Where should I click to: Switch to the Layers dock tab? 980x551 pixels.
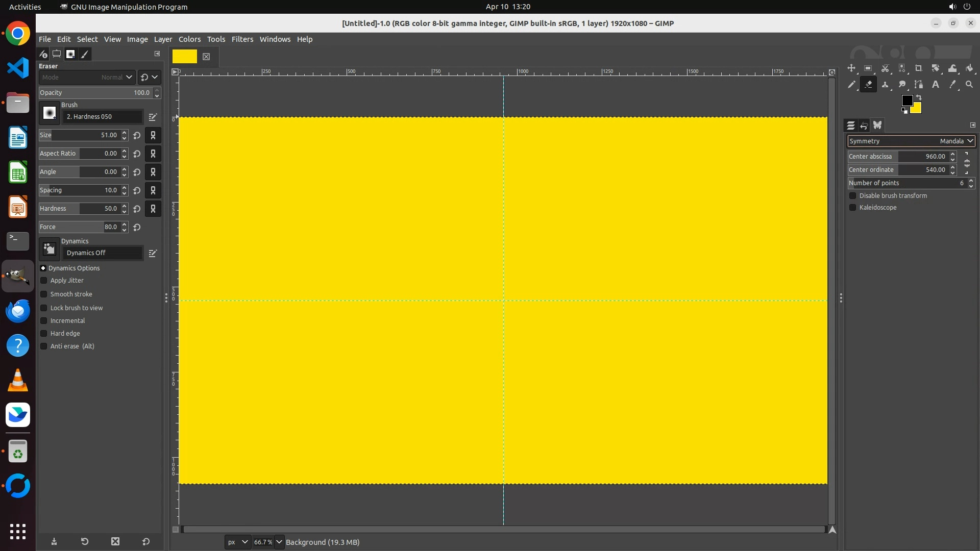pos(850,126)
